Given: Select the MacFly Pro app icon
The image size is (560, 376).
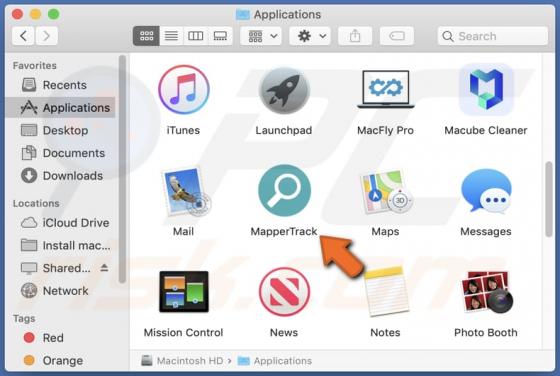Looking at the screenshot, I should point(385,89).
